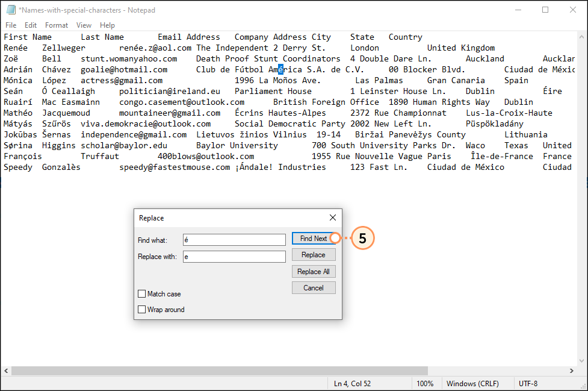Click the Find Next button

point(314,239)
